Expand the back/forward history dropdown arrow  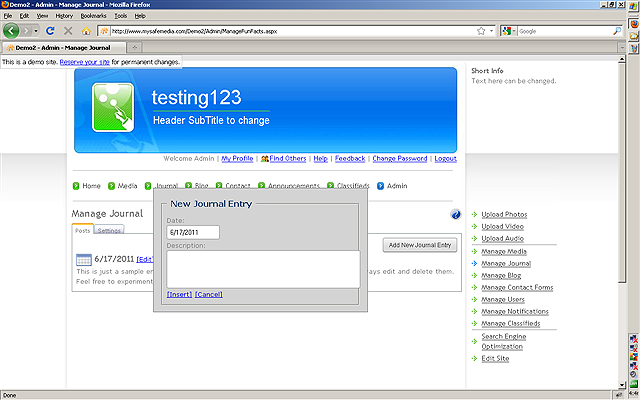[x=36, y=31]
